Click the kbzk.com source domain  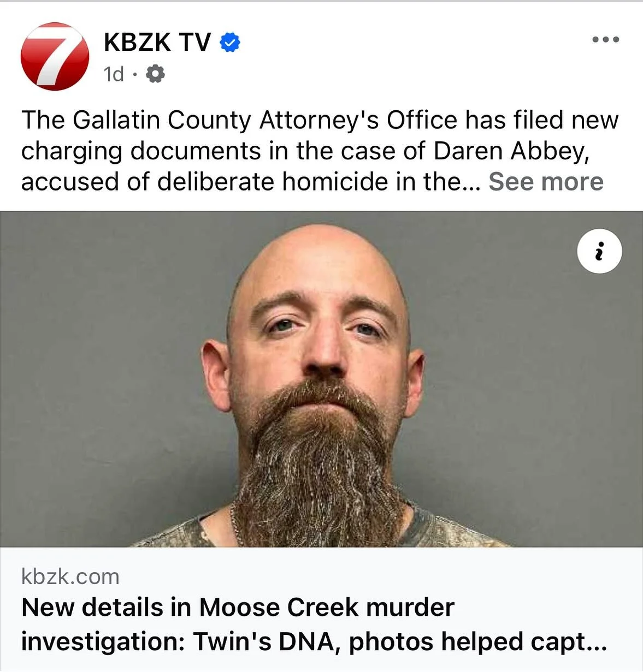tap(70, 576)
